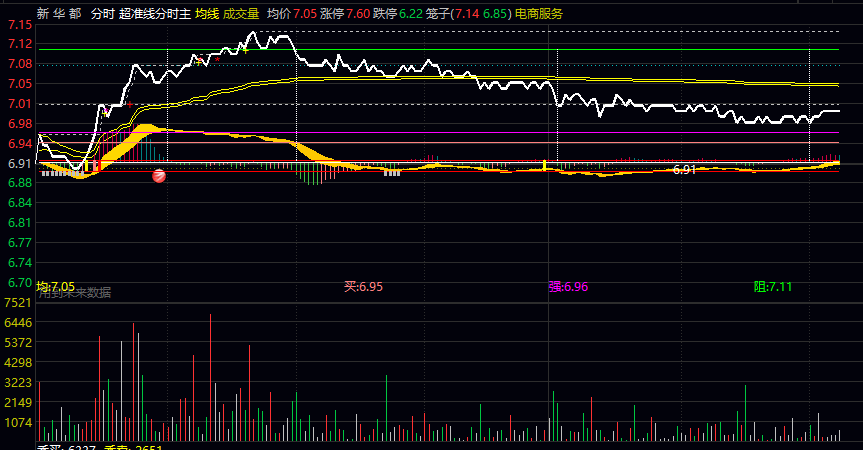Image resolution: width=863 pixels, height=450 pixels.
Task: Select the 分时 time-share label
Action: (x=102, y=14)
